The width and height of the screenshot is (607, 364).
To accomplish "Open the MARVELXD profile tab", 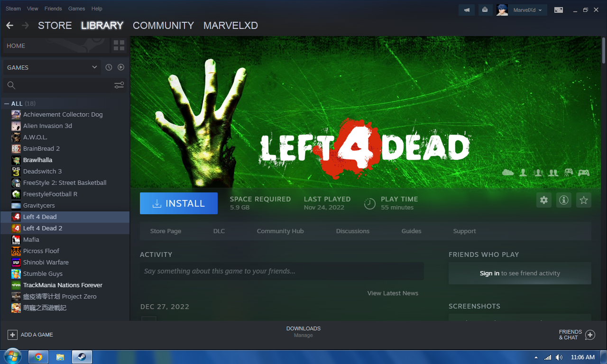I will 230,26.
